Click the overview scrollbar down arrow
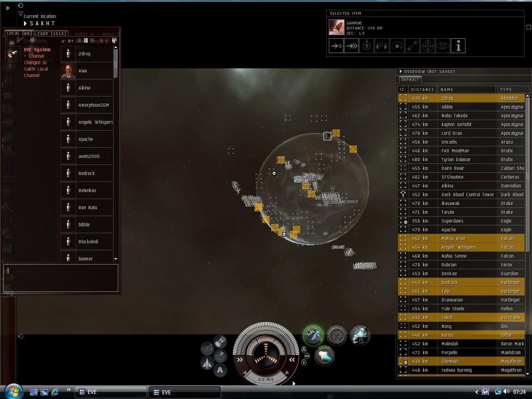Viewport: 532px width, 399px height. [527, 374]
